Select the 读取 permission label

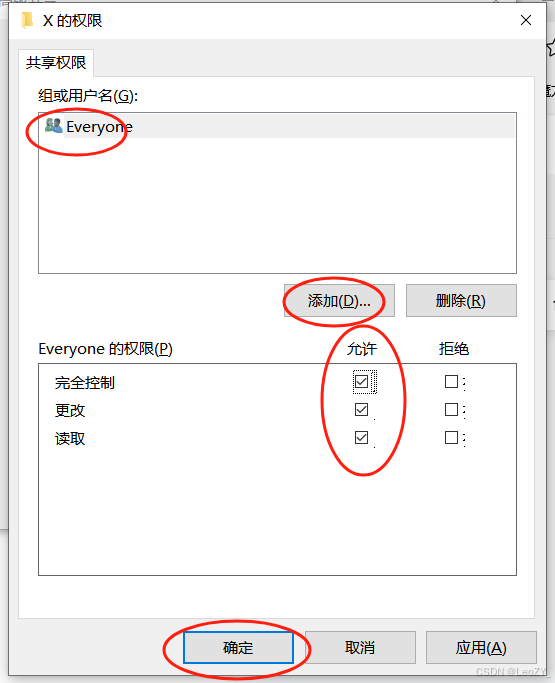click(70, 438)
